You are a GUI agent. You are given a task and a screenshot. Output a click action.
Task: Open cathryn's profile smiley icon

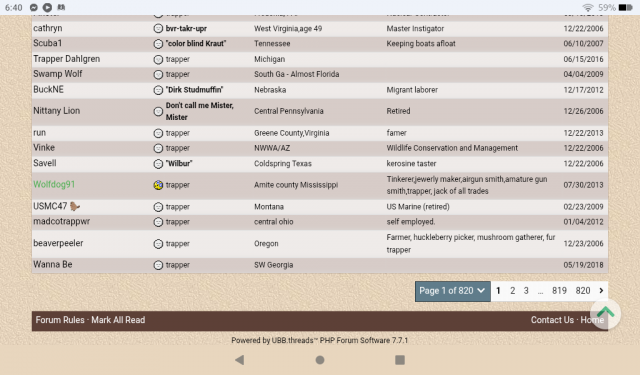tap(158, 29)
